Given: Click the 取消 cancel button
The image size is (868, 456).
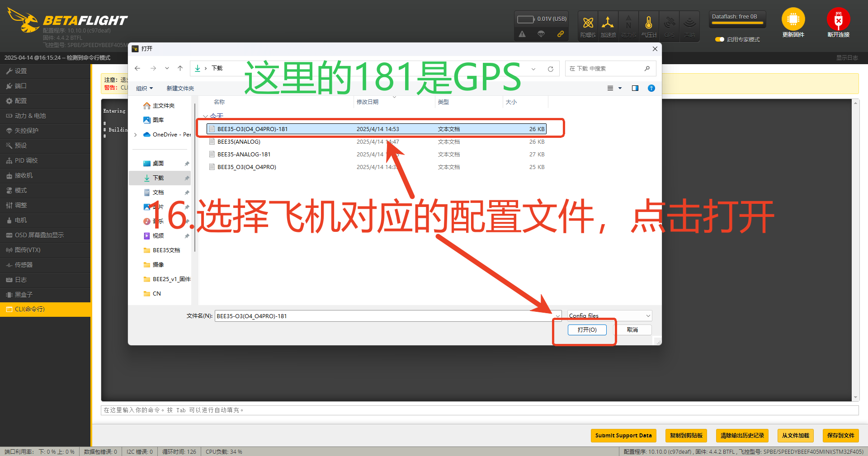Looking at the screenshot, I should coord(632,330).
